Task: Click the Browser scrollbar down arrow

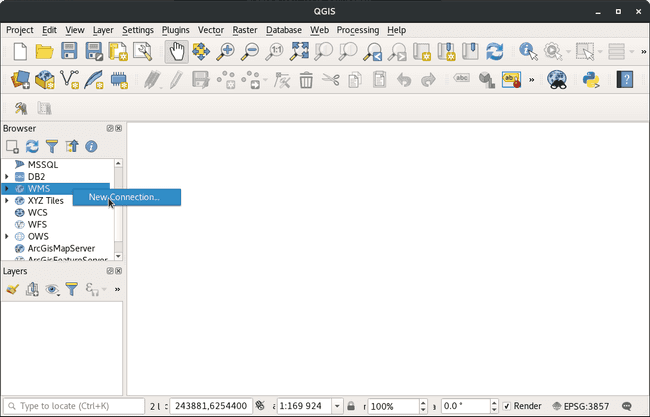Action: pyautogui.click(x=119, y=256)
